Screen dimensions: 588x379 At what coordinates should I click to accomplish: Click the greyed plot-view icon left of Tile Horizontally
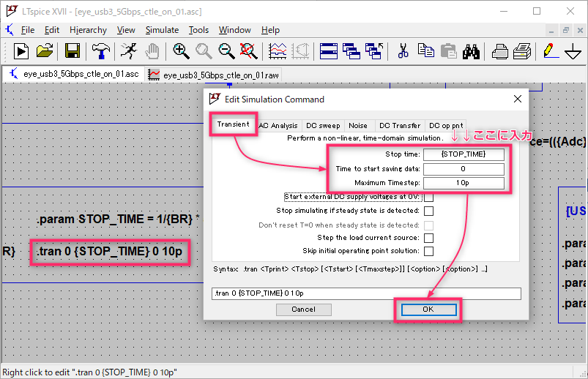coord(300,51)
